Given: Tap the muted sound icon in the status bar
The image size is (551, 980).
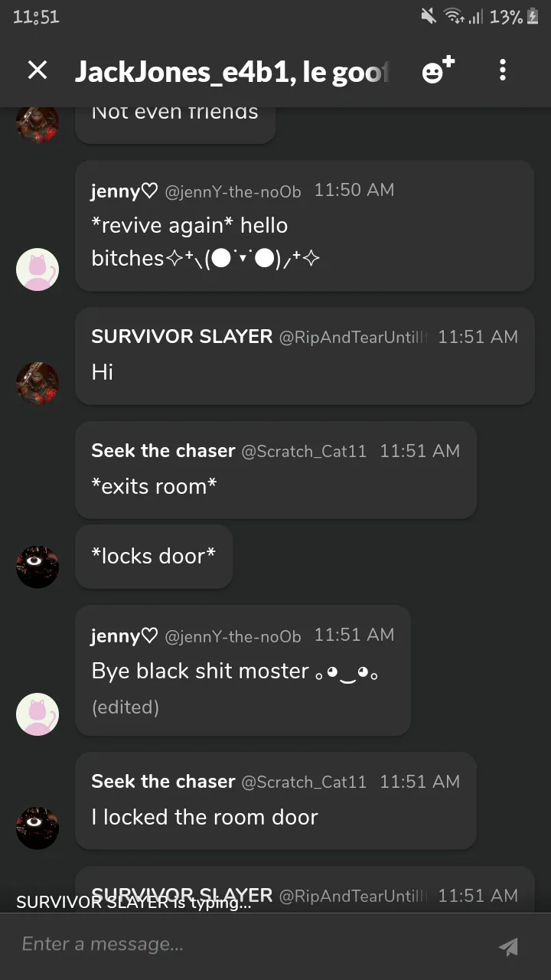Looking at the screenshot, I should [x=429, y=15].
